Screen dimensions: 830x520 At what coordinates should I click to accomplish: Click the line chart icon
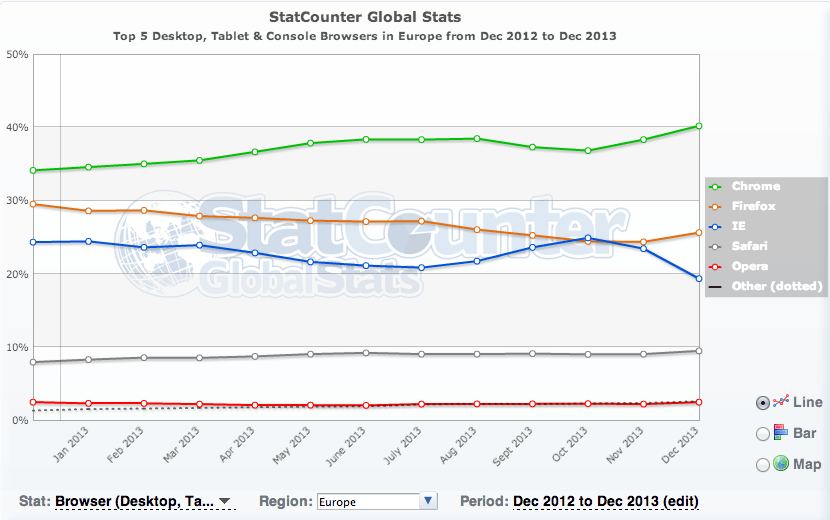[781, 401]
